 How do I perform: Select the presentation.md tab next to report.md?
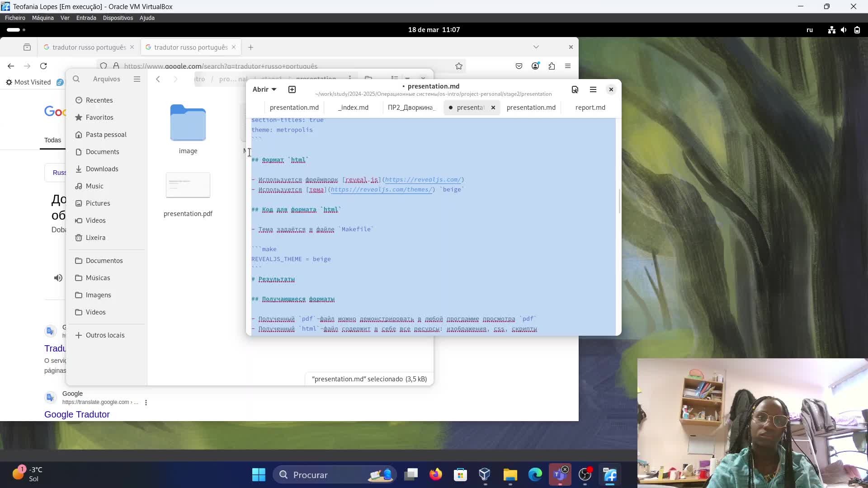[531, 108]
